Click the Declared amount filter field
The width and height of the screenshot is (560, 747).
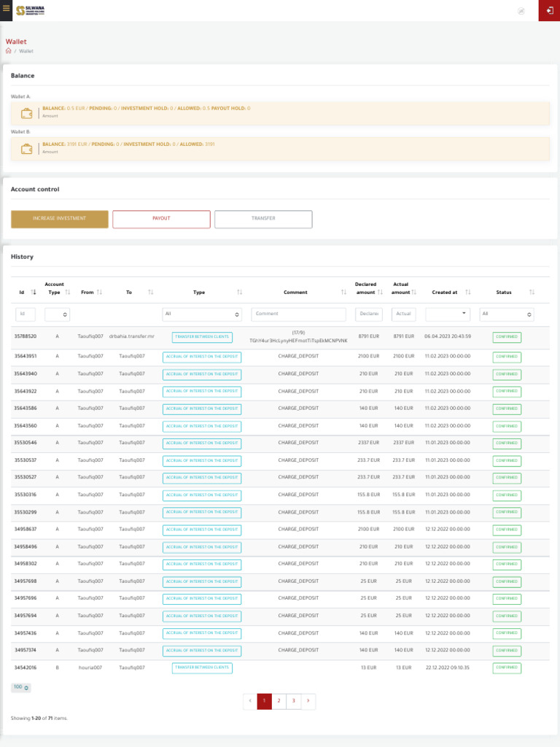(369, 314)
